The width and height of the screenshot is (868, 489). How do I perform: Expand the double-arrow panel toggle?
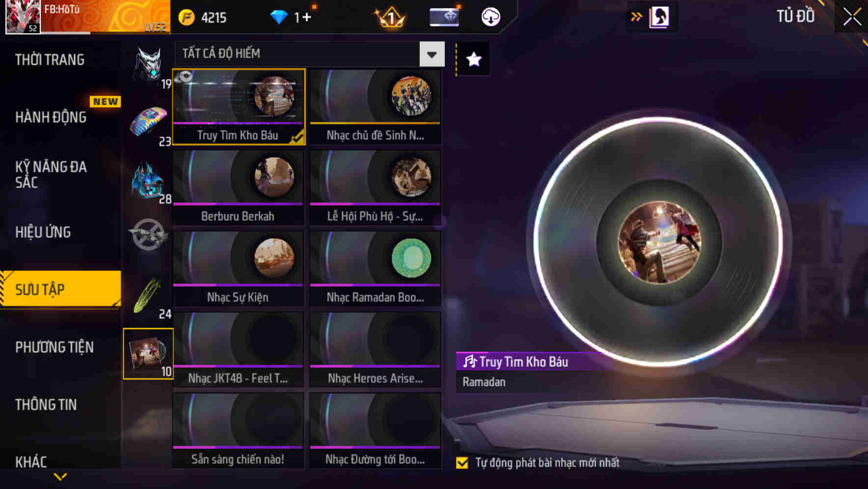(x=636, y=17)
